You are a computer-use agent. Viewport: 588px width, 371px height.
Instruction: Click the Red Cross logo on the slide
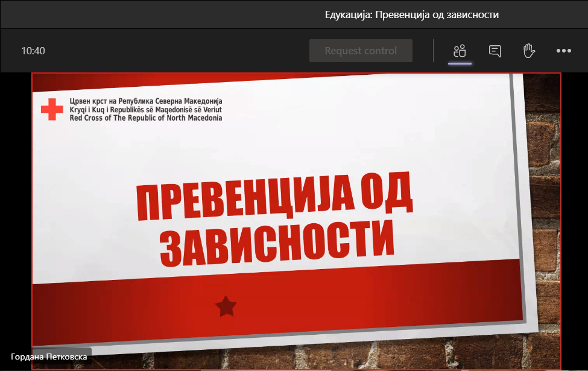click(52, 109)
